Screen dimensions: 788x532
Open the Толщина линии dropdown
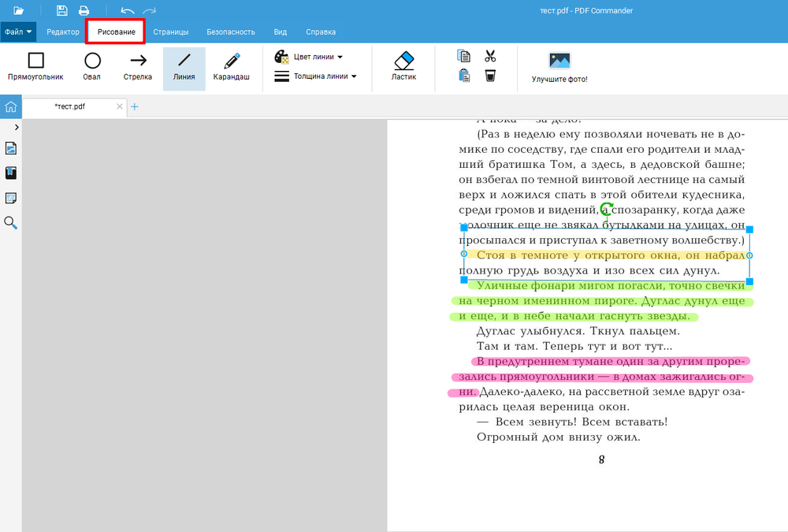316,76
